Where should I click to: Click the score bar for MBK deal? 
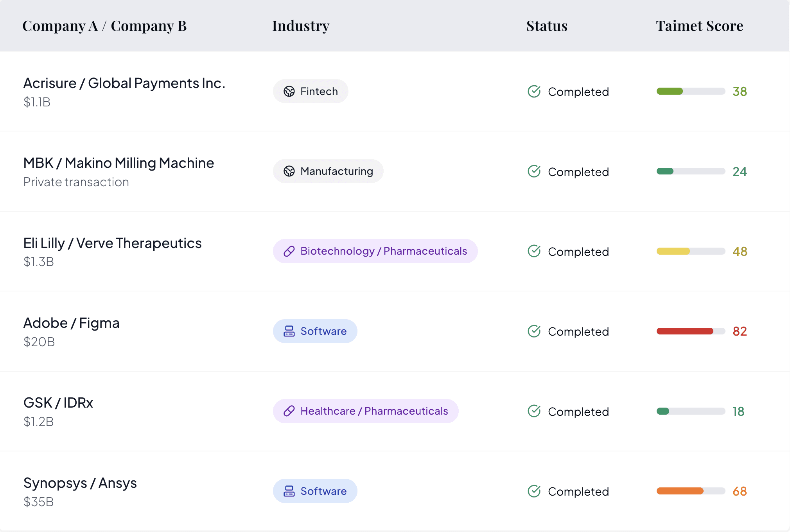[691, 171]
